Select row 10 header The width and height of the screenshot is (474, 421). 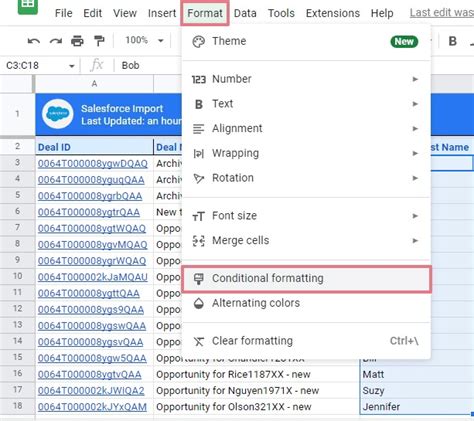17,276
